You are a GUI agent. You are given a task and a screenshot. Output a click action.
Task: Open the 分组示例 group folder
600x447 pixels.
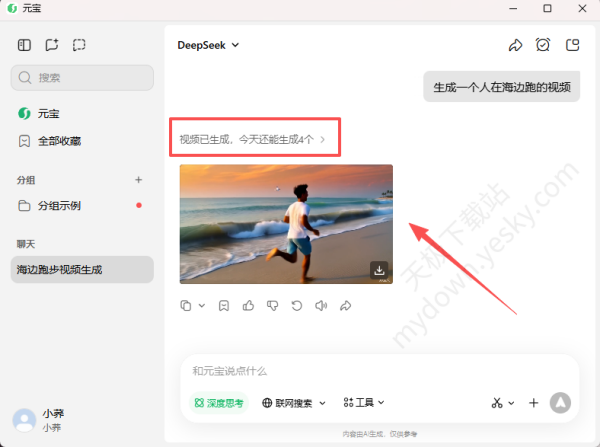59,205
